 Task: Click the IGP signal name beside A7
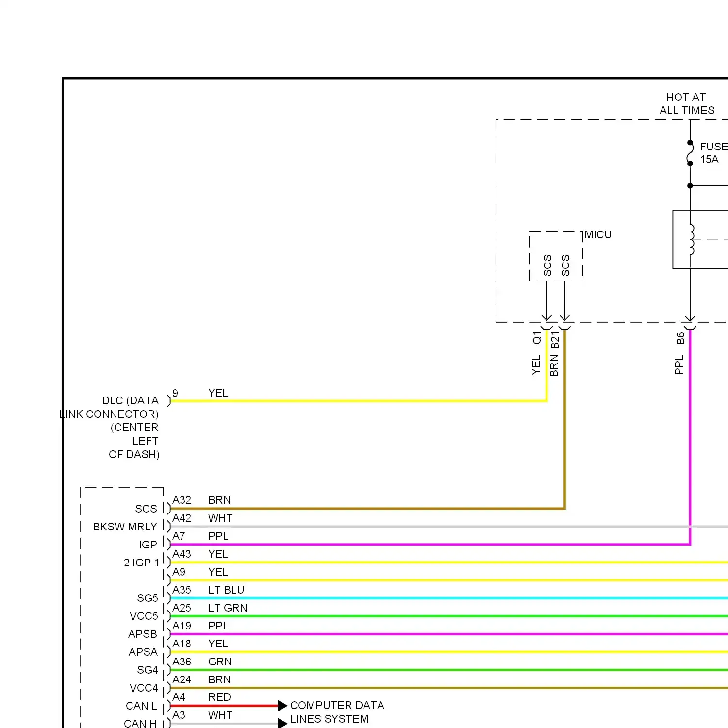148,545
